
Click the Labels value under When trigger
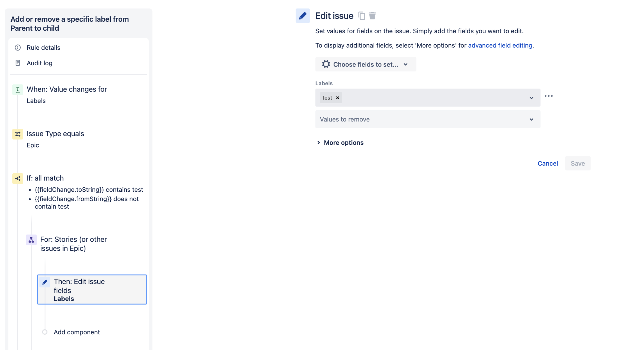point(36,101)
